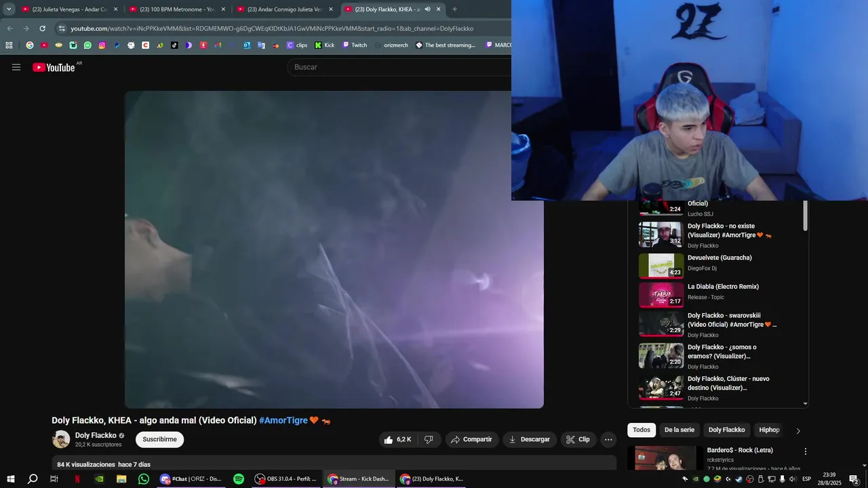Image resolution: width=868 pixels, height=488 pixels.
Task: Like the video with the thumbs-up button
Action: [x=397, y=439]
